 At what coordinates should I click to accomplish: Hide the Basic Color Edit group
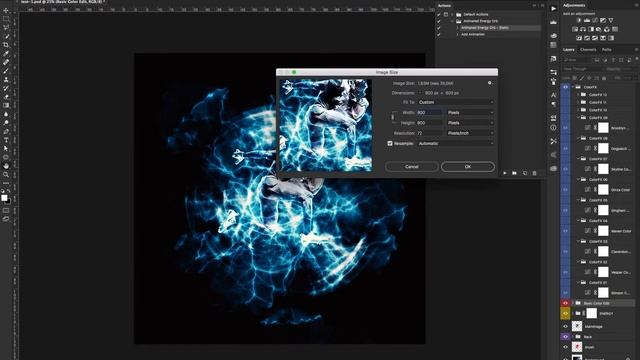(x=565, y=303)
